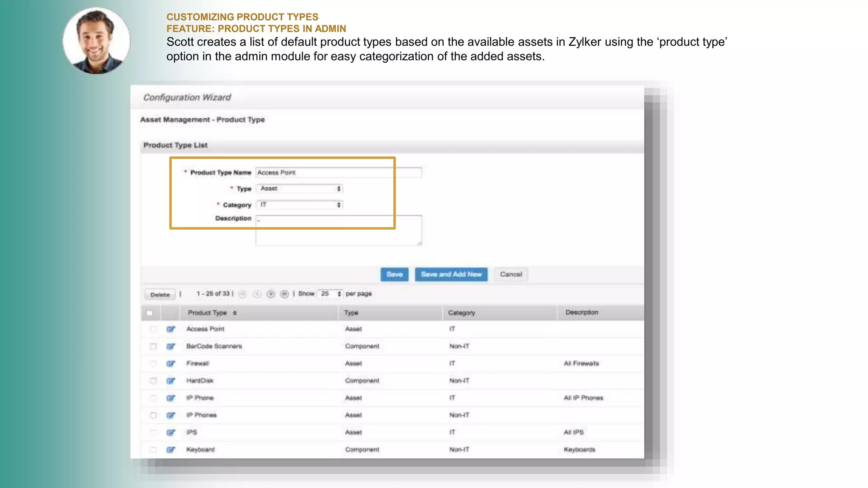This screenshot has width=868, height=488.
Task: Click the edit icon for IP Phone
Action: 171,398
